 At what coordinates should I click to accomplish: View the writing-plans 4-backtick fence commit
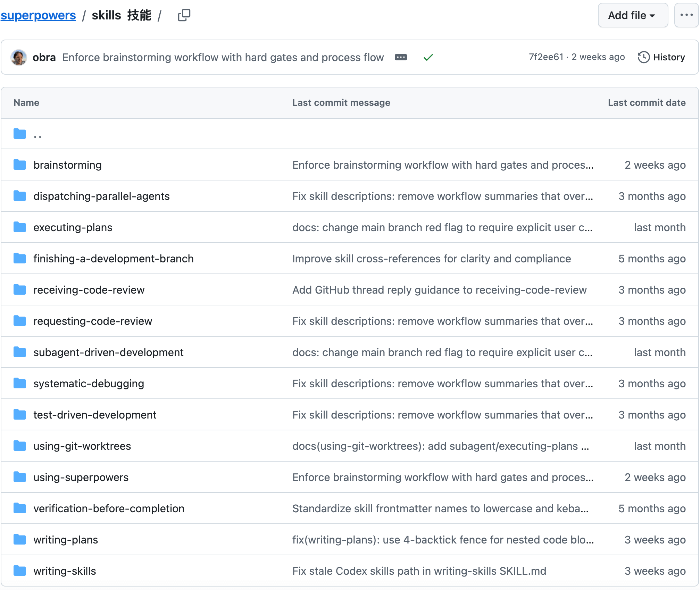point(443,540)
